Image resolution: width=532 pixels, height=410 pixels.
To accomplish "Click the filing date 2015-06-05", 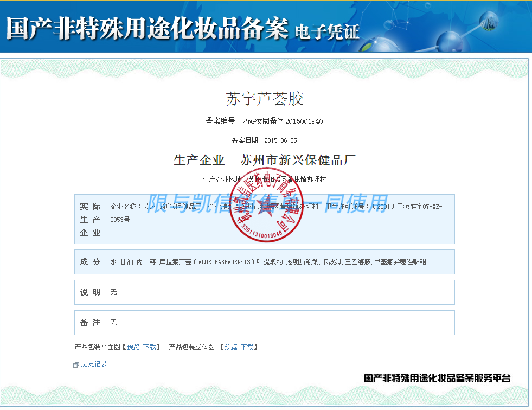I will point(280,140).
